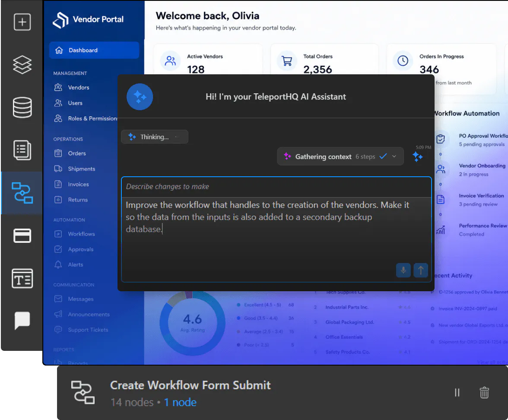Pause the Create Workflow Form Submit workflow

[457, 392]
